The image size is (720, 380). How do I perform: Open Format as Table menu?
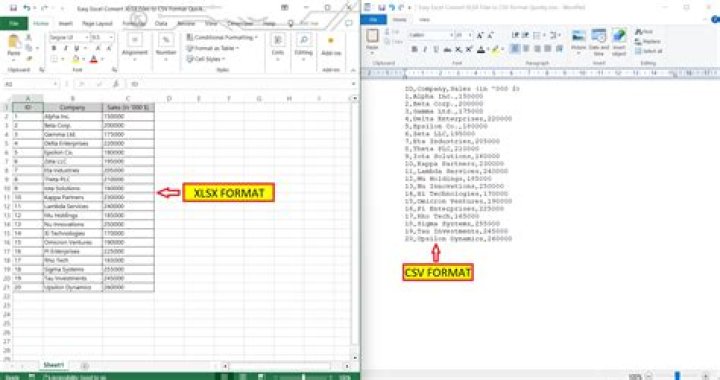coord(213,48)
